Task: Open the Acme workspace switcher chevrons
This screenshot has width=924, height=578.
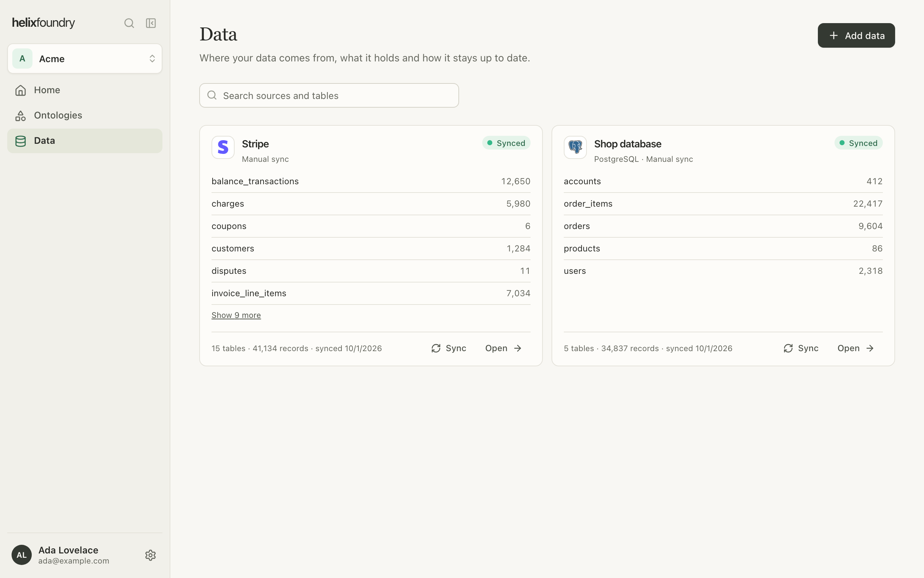Action: pos(152,59)
